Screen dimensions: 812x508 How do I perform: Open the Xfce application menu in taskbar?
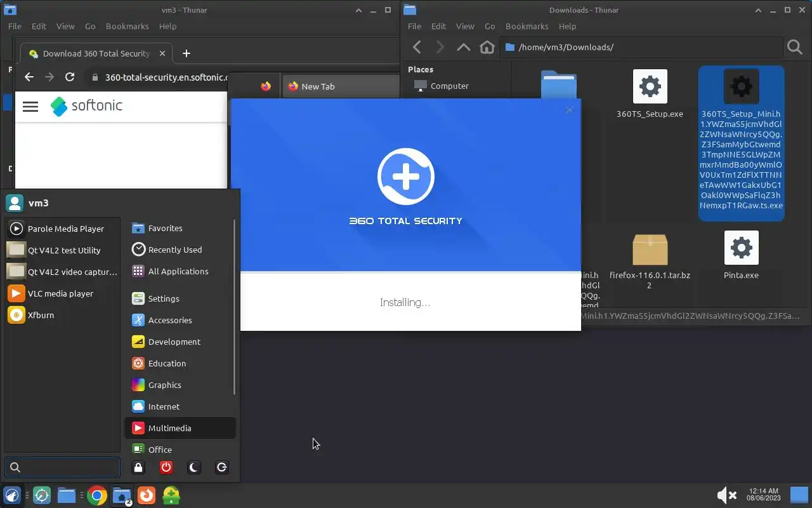(x=12, y=495)
